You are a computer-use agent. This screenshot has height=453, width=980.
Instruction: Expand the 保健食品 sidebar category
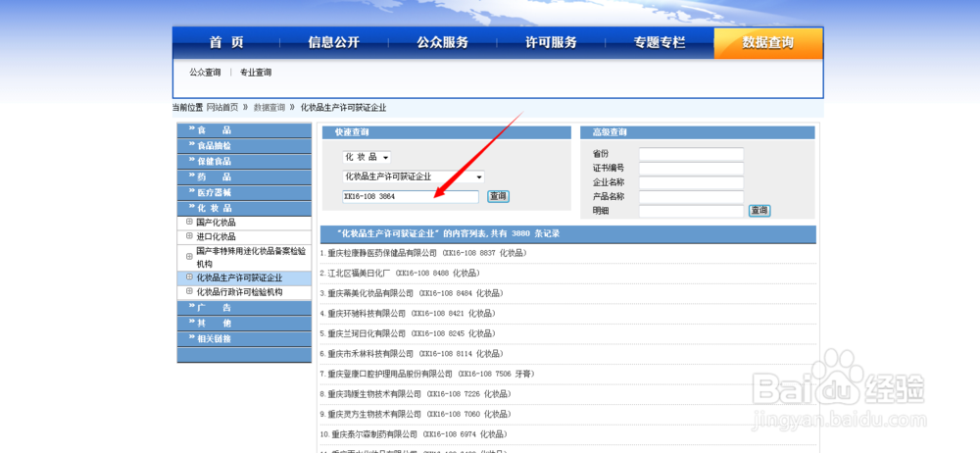point(244,162)
